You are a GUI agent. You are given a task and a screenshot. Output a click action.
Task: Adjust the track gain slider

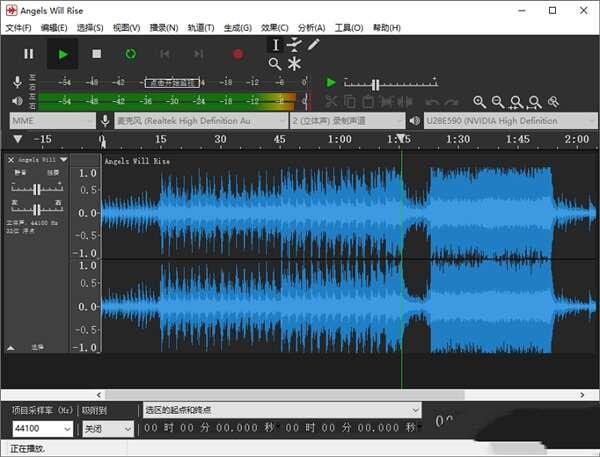point(38,189)
